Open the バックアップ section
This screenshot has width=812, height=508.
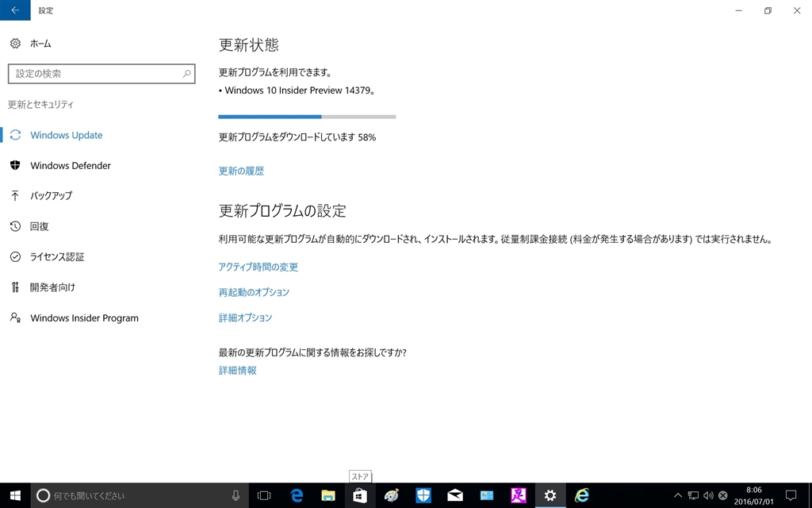(x=51, y=196)
